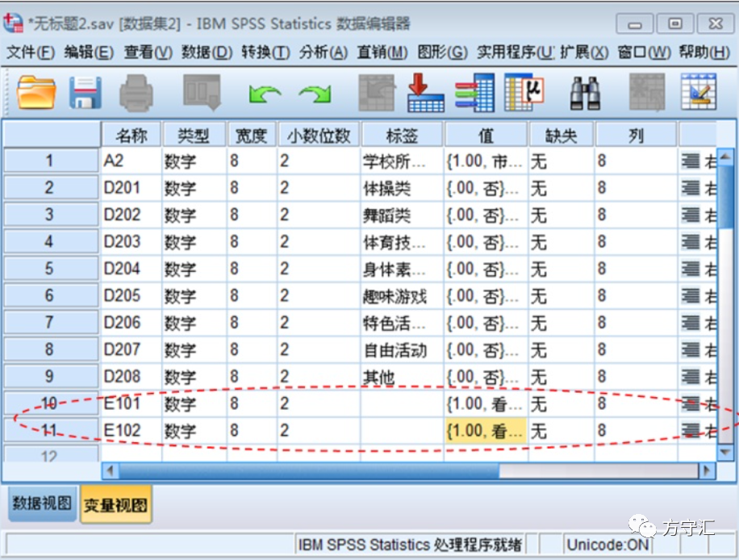This screenshot has height=560, width=739.
Task: Click label cell 舞蹈类
Action: (x=402, y=215)
